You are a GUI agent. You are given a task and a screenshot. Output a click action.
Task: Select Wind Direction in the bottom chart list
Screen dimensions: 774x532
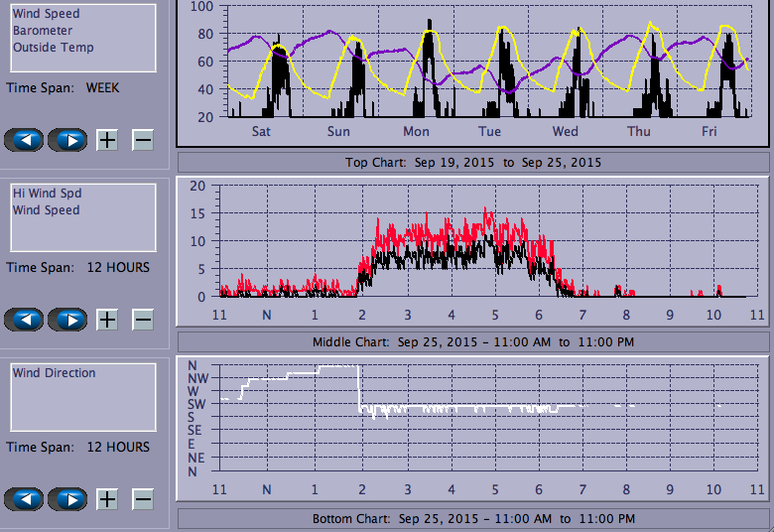[x=54, y=373]
